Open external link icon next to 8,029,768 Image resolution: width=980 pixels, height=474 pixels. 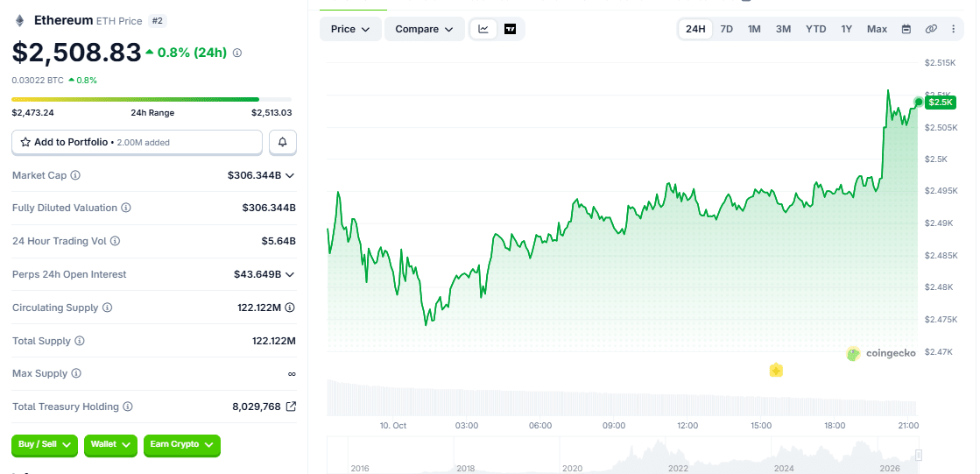point(291,407)
